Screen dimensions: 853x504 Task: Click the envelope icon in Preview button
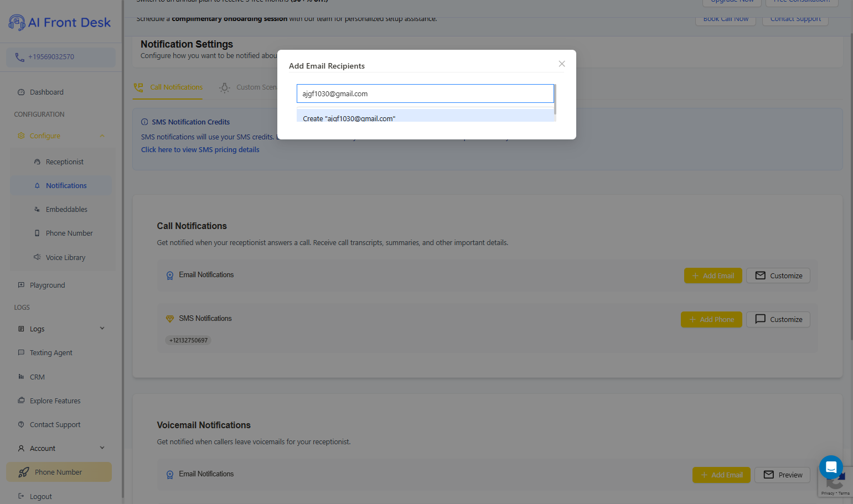769,475
